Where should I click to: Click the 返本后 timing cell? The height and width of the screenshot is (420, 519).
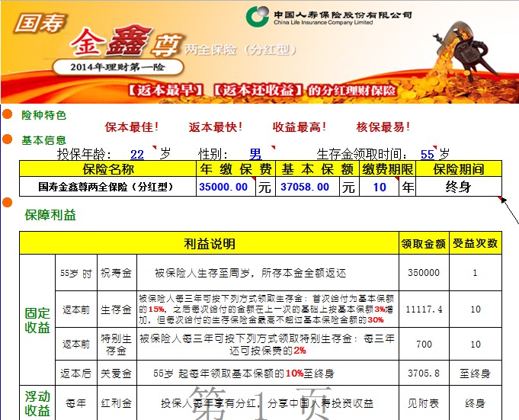coord(75,373)
